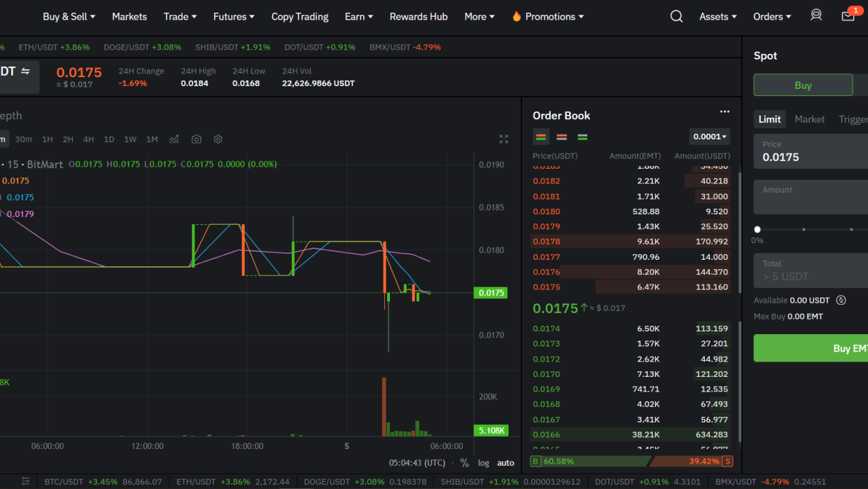Click the red 39.42% sell ratio section
Screen dimensions: 868x489
(x=692, y=461)
